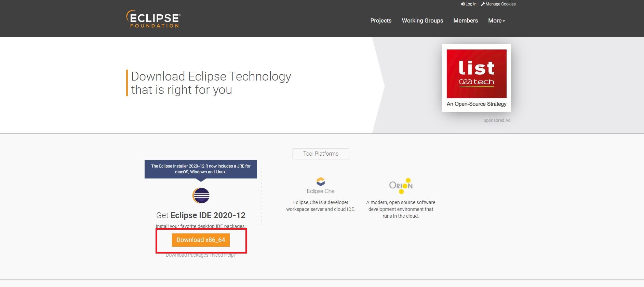
Task: Click the Orion description text
Action: click(401, 209)
